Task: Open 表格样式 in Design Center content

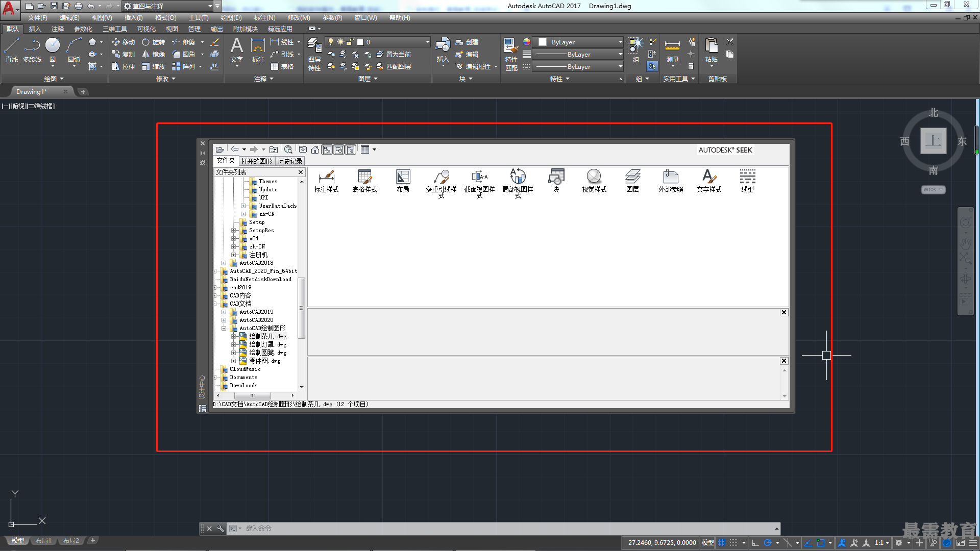Action: [x=364, y=181]
